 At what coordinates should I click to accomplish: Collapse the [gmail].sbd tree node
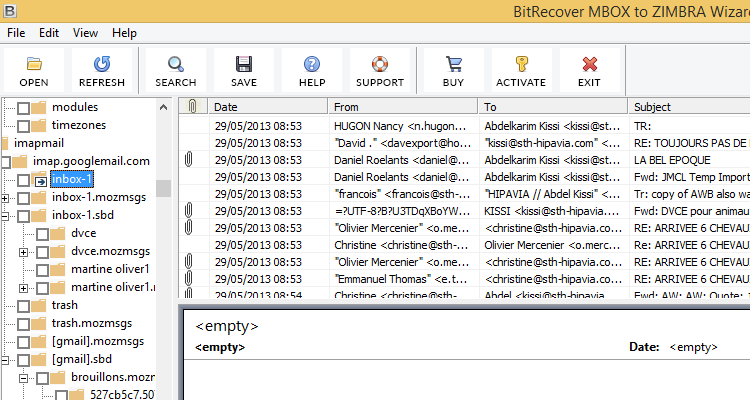5,360
